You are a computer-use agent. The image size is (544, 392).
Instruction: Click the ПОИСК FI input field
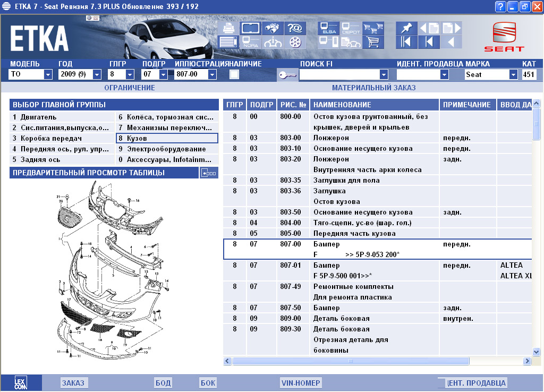pyautogui.click(x=339, y=74)
